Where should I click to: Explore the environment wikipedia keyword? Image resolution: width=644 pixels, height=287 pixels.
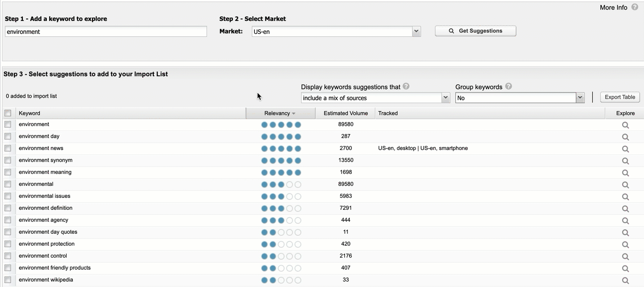pos(625,281)
